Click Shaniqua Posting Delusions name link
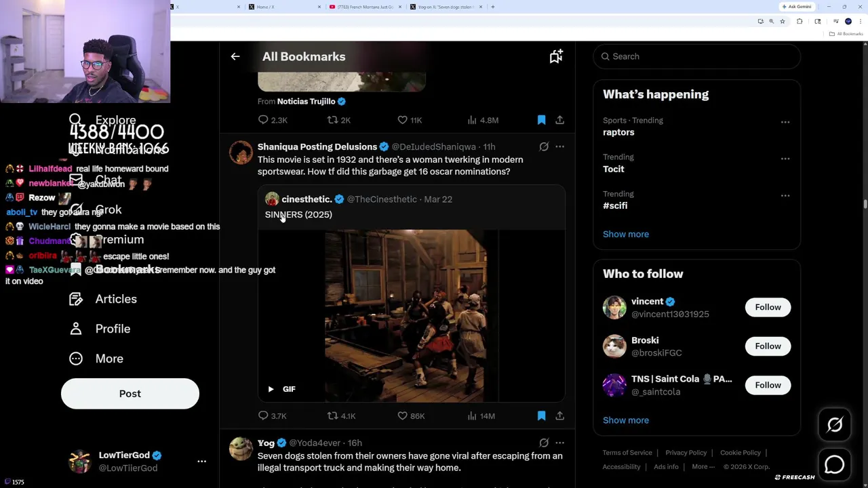Image resolution: width=868 pixels, height=488 pixels. point(317,146)
